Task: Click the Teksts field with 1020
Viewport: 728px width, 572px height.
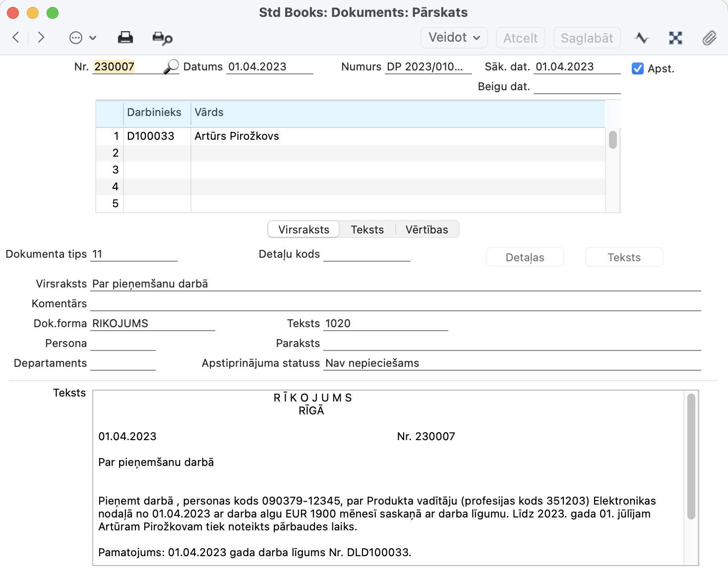Action: click(x=386, y=323)
